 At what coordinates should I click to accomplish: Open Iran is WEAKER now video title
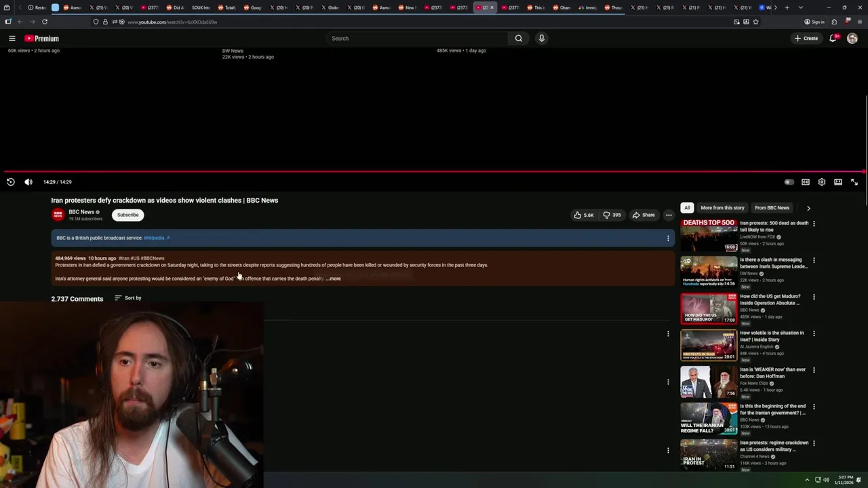773,373
